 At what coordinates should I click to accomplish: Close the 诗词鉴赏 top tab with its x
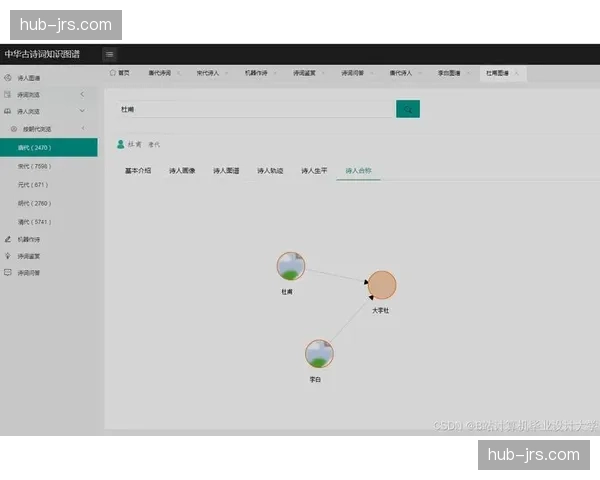click(x=324, y=73)
